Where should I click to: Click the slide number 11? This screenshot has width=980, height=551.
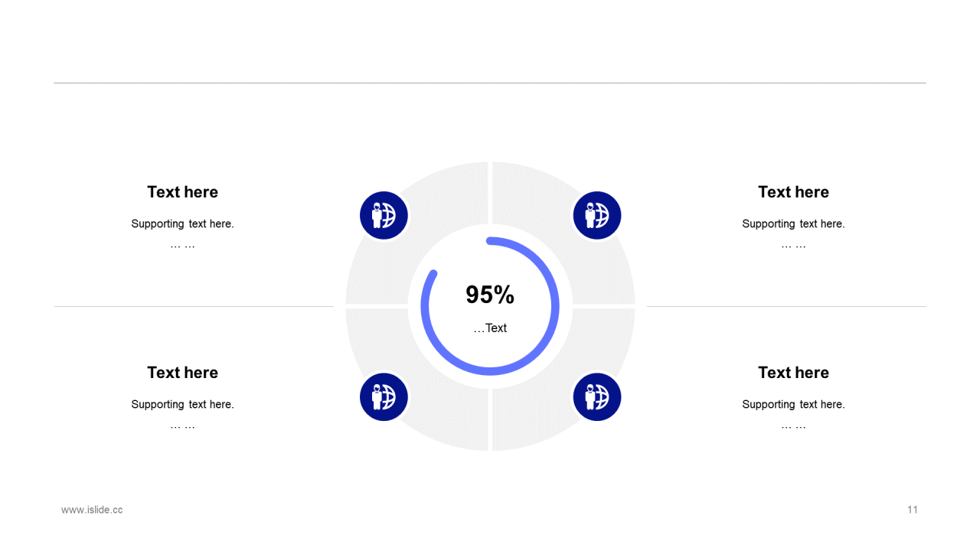pyautogui.click(x=913, y=510)
